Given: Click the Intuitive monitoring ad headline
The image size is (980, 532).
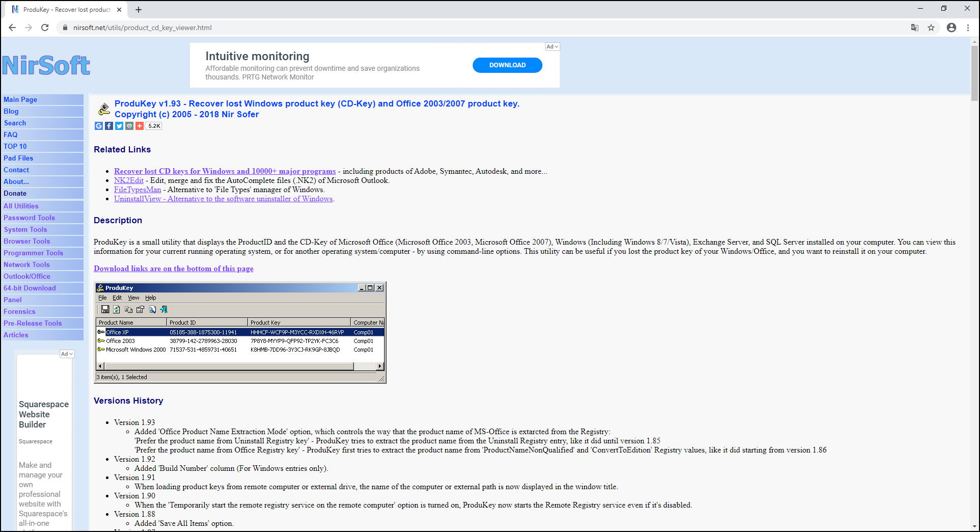Looking at the screenshot, I should pos(257,56).
